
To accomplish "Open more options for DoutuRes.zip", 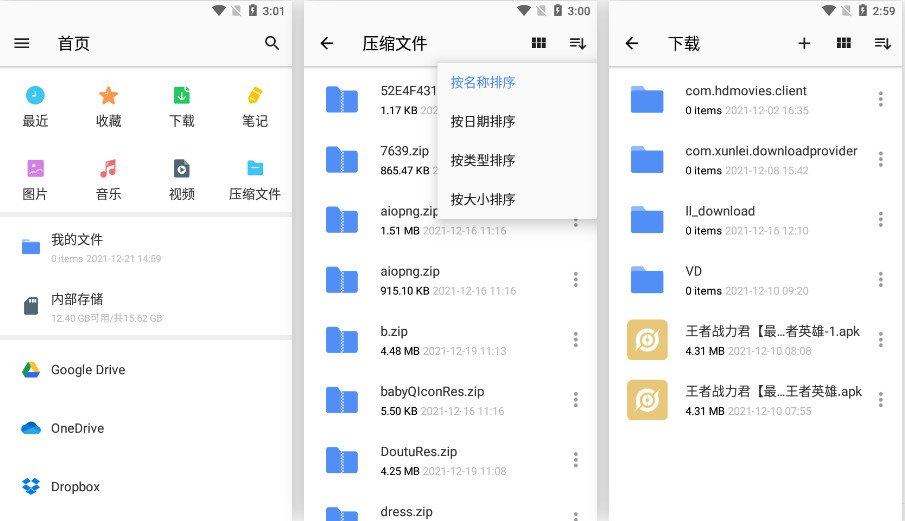I will click(x=575, y=460).
